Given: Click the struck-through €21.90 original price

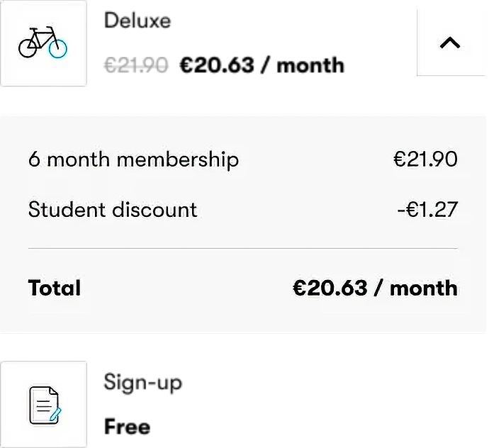Looking at the screenshot, I should tap(136, 65).
